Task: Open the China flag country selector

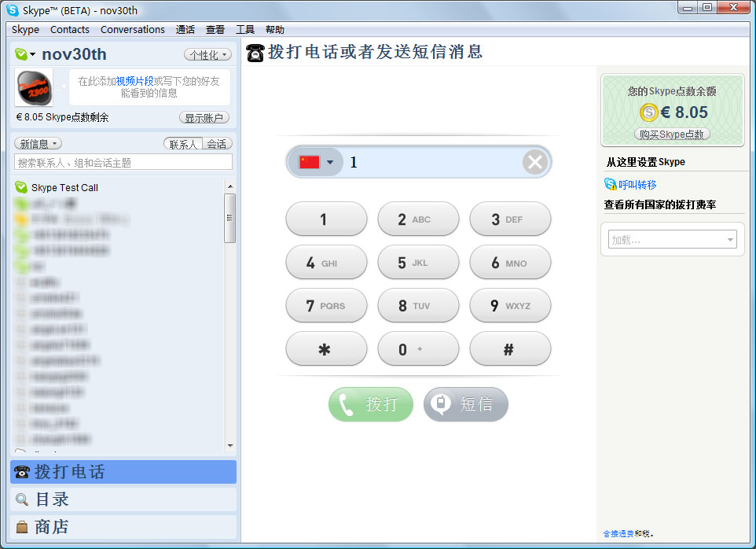Action: [x=316, y=162]
